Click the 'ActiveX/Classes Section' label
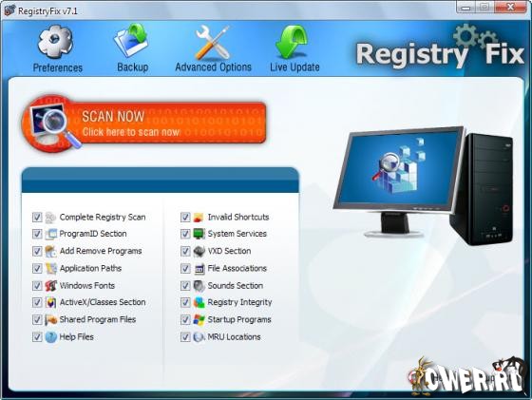Viewport: 532px width, 400px height. [103, 303]
